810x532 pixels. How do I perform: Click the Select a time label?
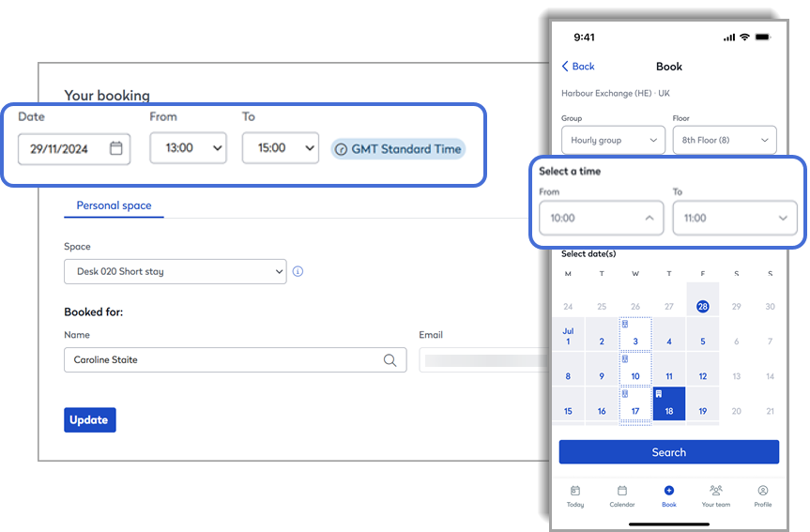[570, 172]
